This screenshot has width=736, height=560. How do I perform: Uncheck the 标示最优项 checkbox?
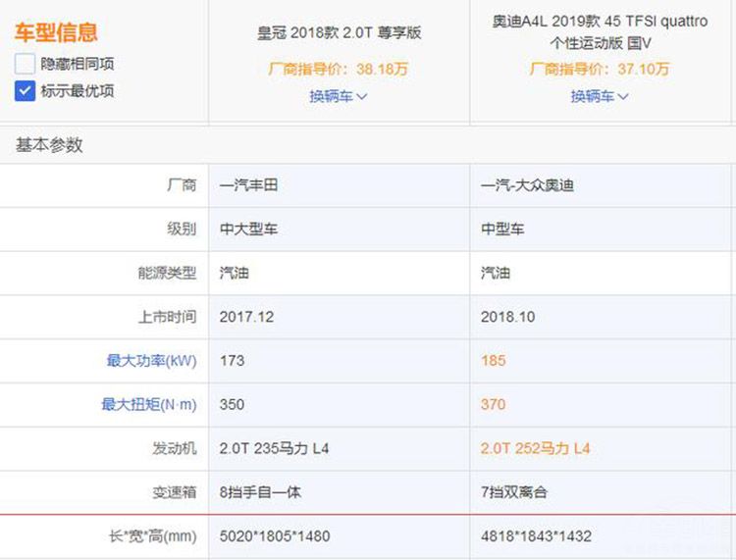[26, 91]
